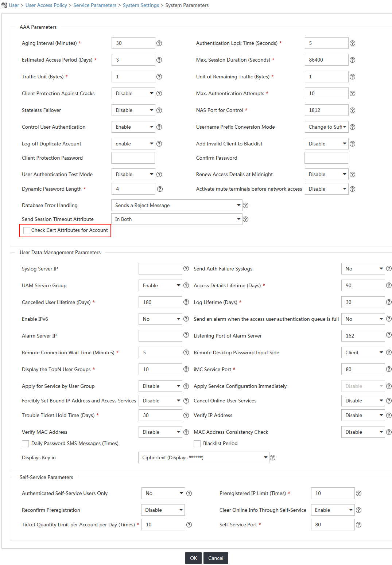Go to User Access Policy breadcrumb

pyautogui.click(x=46, y=5)
